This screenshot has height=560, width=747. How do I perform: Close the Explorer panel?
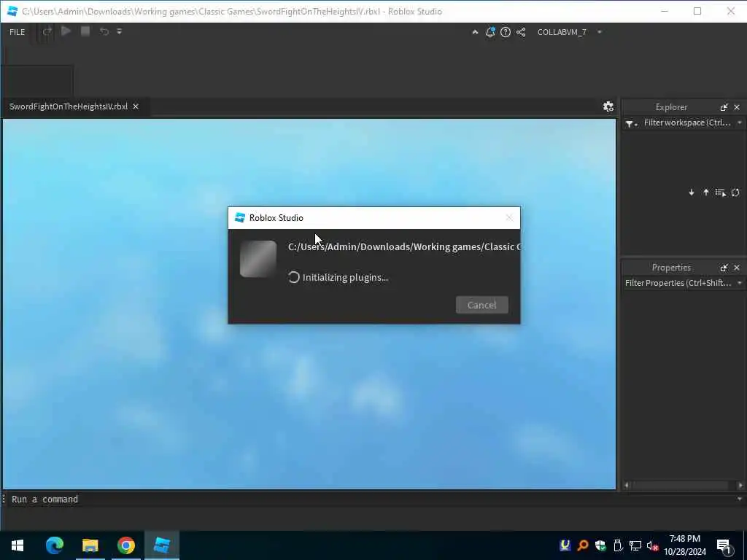pyautogui.click(x=737, y=107)
